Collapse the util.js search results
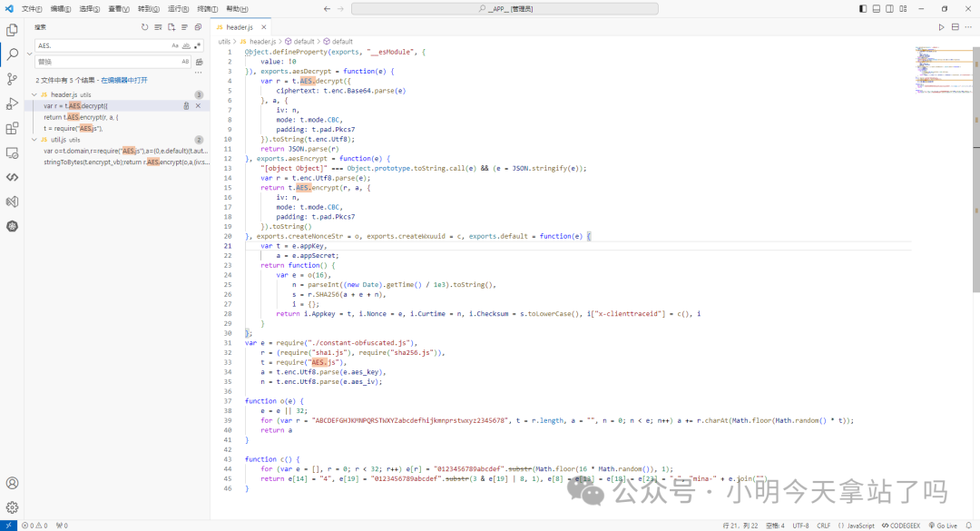980x531 pixels. pyautogui.click(x=34, y=140)
